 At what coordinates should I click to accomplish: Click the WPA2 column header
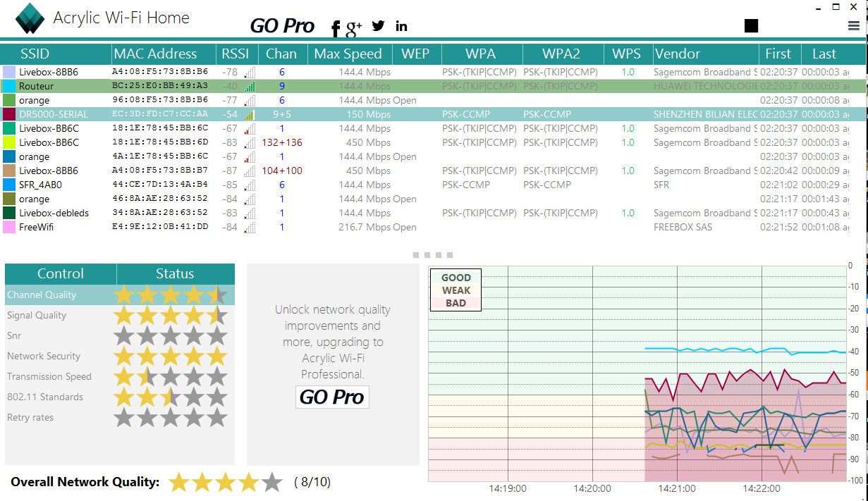coord(563,54)
